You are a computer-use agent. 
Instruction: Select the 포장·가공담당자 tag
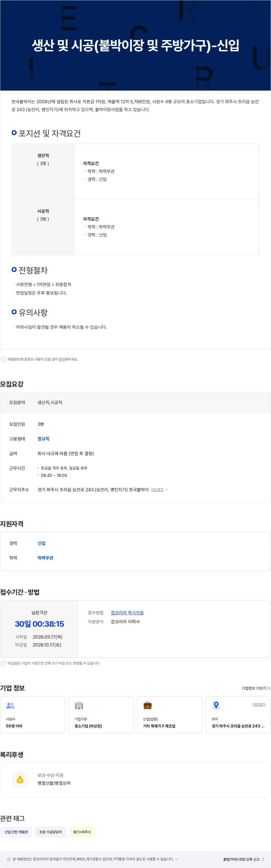(x=51, y=832)
